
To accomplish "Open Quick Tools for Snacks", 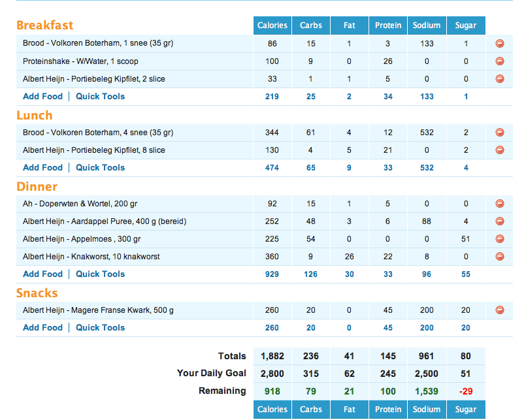I will (100, 328).
